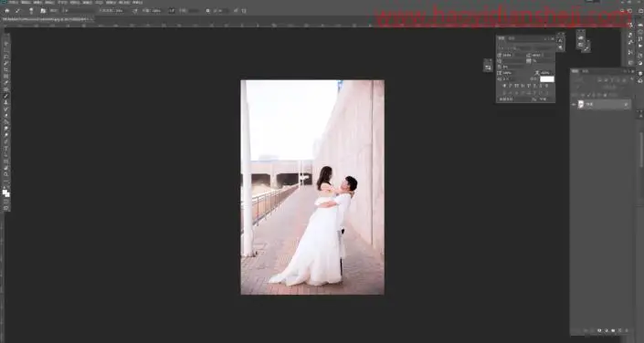Click the Home icon in options bar
644x343 pixels.
click(7, 11)
